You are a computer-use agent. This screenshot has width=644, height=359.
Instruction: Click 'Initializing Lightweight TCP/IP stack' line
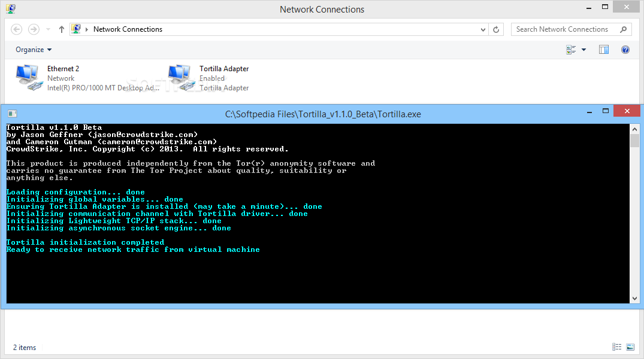(x=114, y=221)
